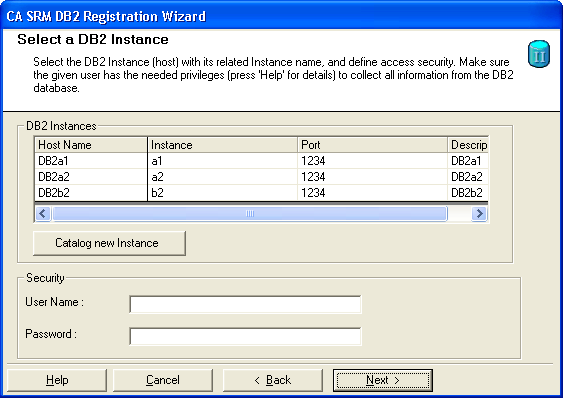Cancel the DB2 Registration Wizard
Viewport: 563px width, 398px height.
point(163,380)
